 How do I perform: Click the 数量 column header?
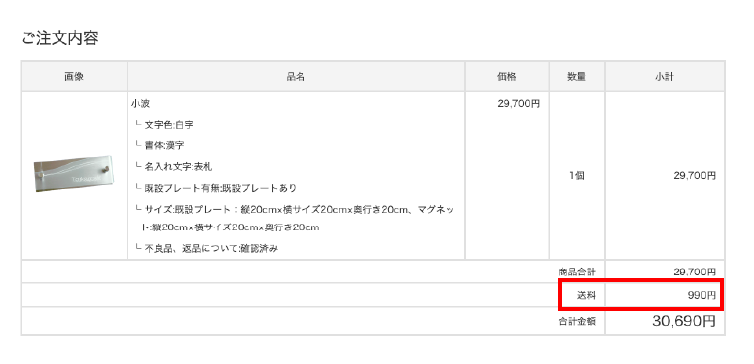point(577,76)
